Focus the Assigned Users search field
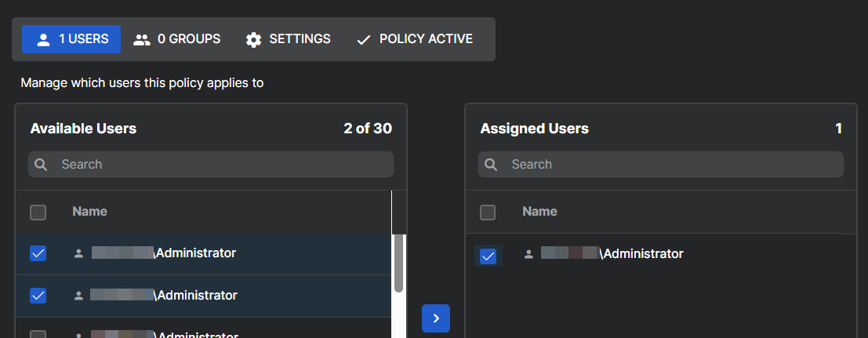This screenshot has width=868, height=338. [x=661, y=165]
